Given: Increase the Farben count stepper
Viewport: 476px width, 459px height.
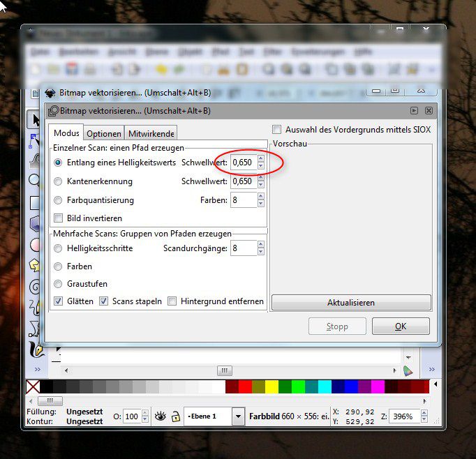Looking at the screenshot, I should tap(261, 196).
